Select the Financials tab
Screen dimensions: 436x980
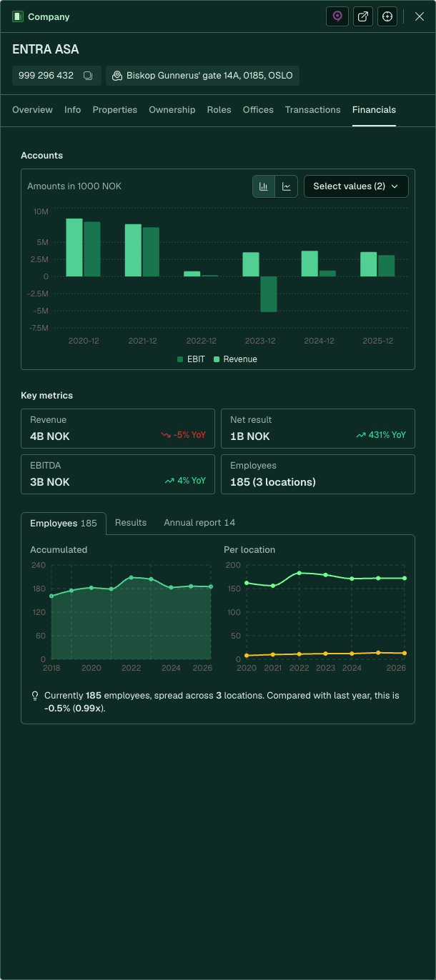coord(374,110)
